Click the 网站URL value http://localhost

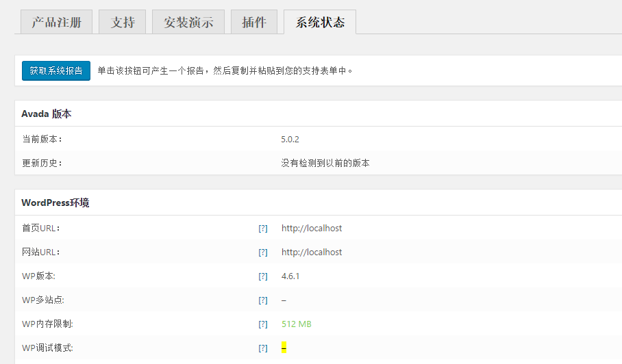[x=312, y=252]
